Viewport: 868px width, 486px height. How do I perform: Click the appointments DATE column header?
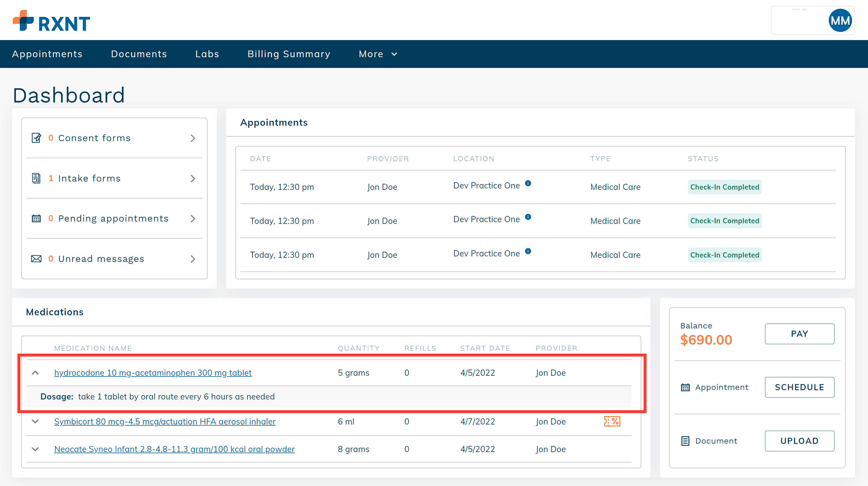[260, 159]
